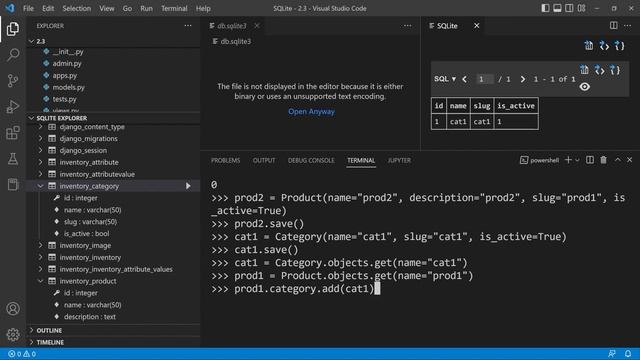Toggle result visibility eye icon
The width and height of the screenshot is (640, 360).
(x=584, y=87)
